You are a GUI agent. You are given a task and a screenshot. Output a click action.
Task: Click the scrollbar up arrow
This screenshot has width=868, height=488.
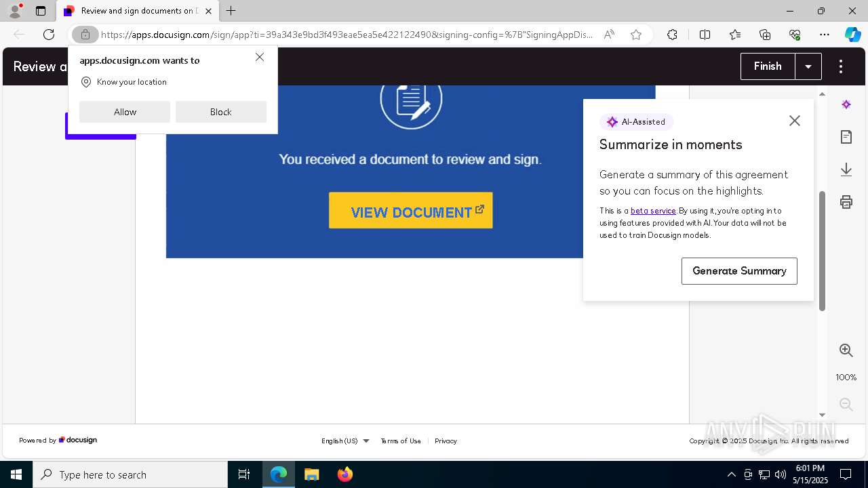click(823, 94)
